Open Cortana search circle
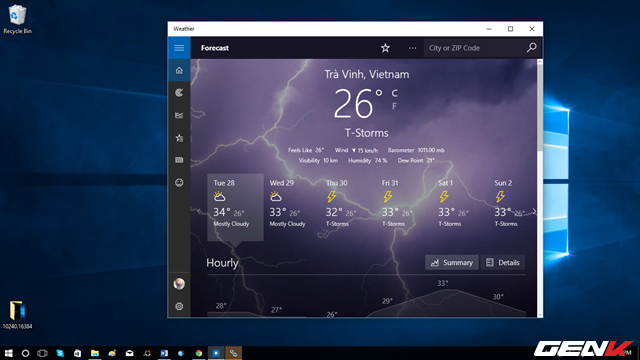The height and width of the screenshot is (360, 640). (x=25, y=353)
